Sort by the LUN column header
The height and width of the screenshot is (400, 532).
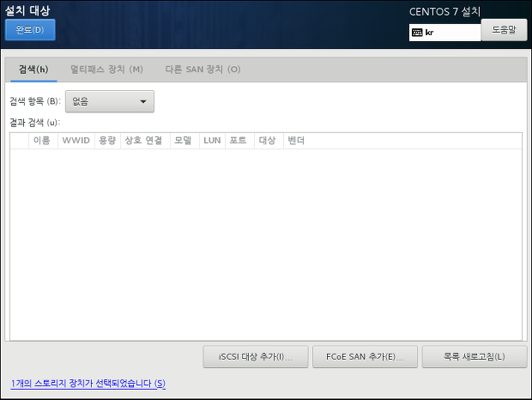coord(212,141)
